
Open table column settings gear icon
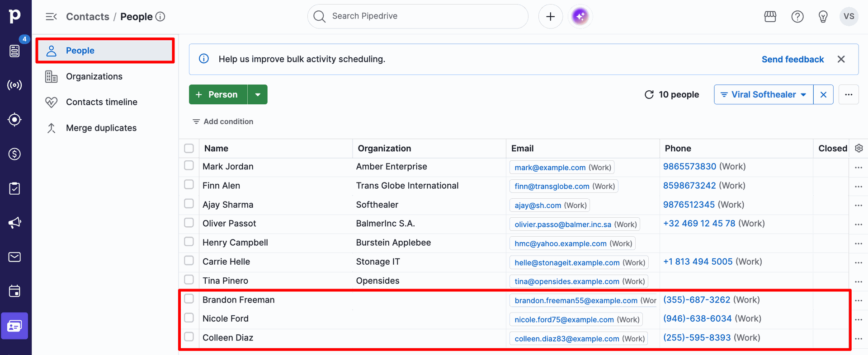859,148
